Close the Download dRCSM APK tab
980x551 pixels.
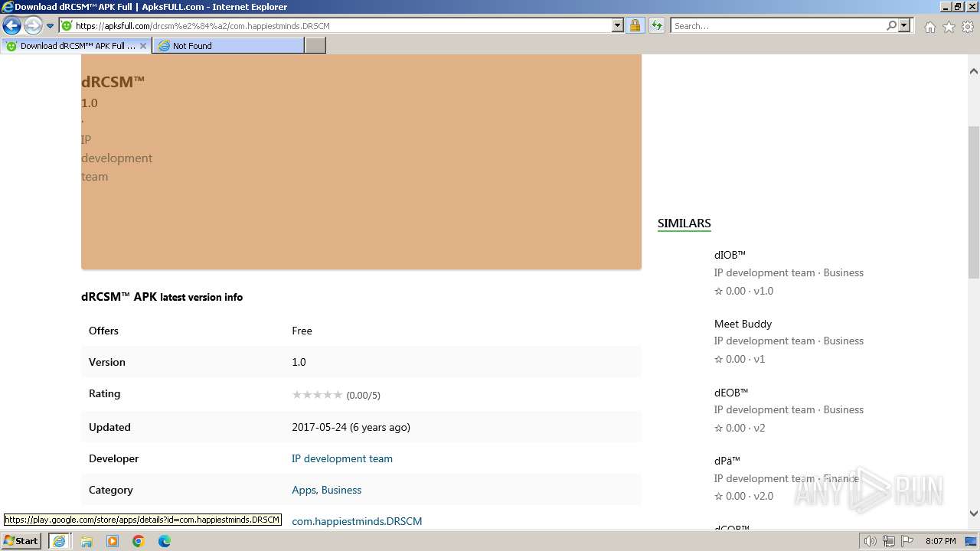(142, 46)
